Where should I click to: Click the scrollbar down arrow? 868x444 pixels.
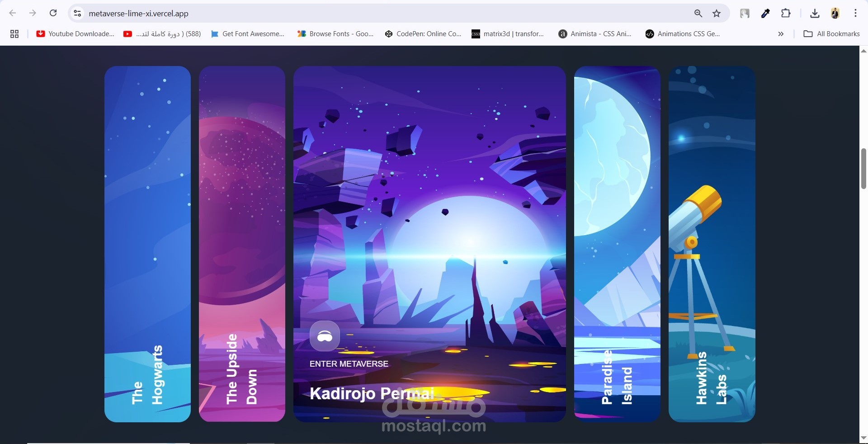(863, 438)
